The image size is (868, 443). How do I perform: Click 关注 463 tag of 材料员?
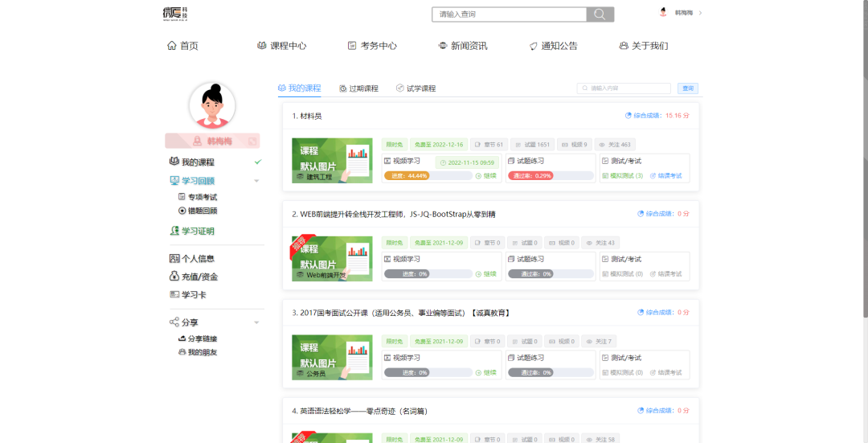pyautogui.click(x=615, y=145)
